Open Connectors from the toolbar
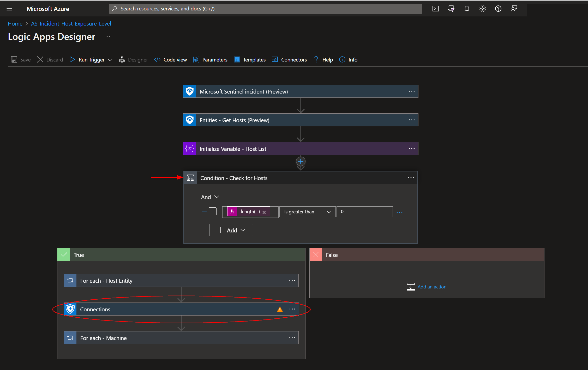 (x=289, y=60)
